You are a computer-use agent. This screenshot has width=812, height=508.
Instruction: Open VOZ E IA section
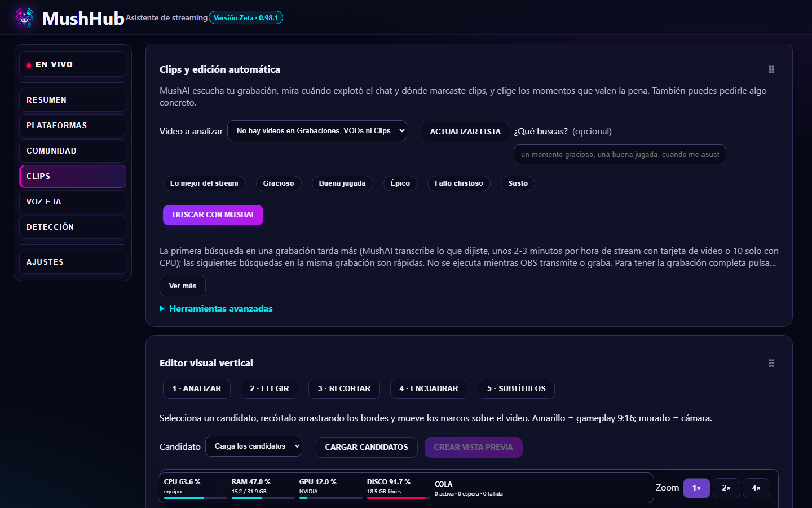click(73, 202)
